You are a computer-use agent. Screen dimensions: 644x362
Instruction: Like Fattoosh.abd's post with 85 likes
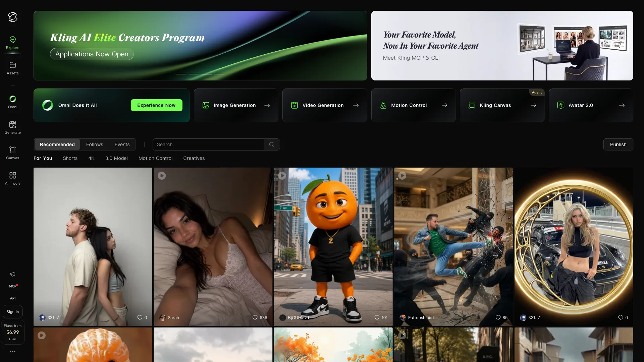498,317
